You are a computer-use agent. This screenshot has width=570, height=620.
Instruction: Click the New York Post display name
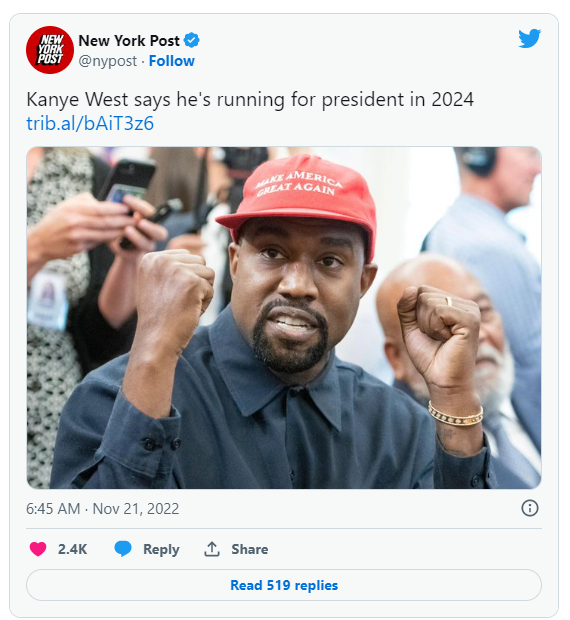point(129,40)
